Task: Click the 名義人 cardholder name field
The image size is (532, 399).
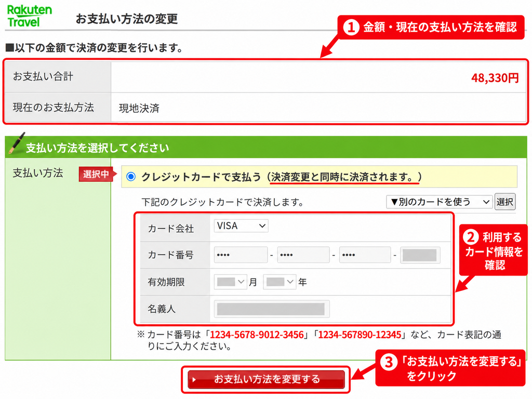Action: pyautogui.click(x=271, y=309)
